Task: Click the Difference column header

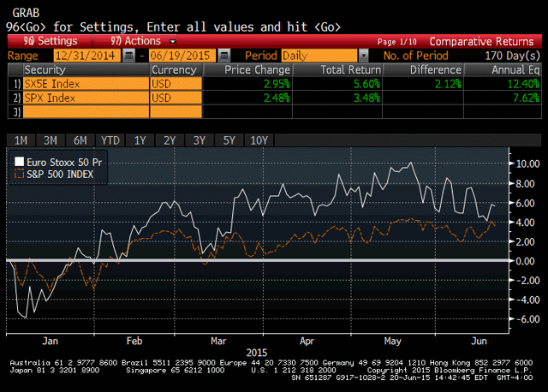Action: [x=423, y=69]
